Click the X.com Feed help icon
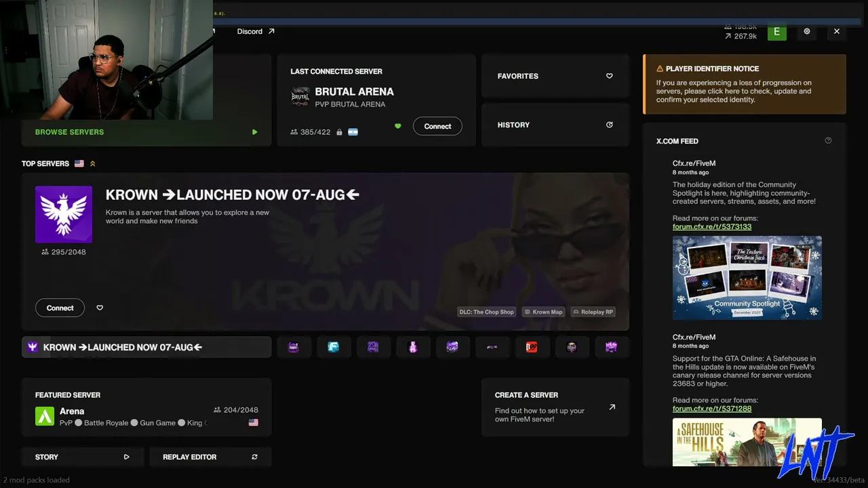Viewport: 868px width, 488px height. coord(828,141)
